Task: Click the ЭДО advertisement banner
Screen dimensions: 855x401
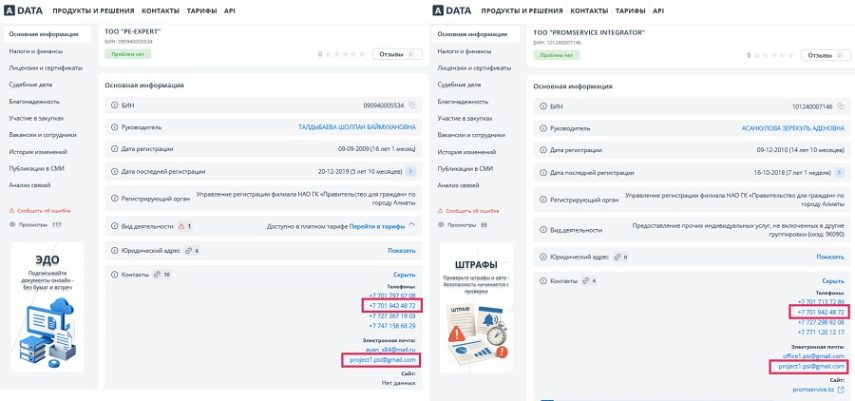Action: click(x=48, y=312)
